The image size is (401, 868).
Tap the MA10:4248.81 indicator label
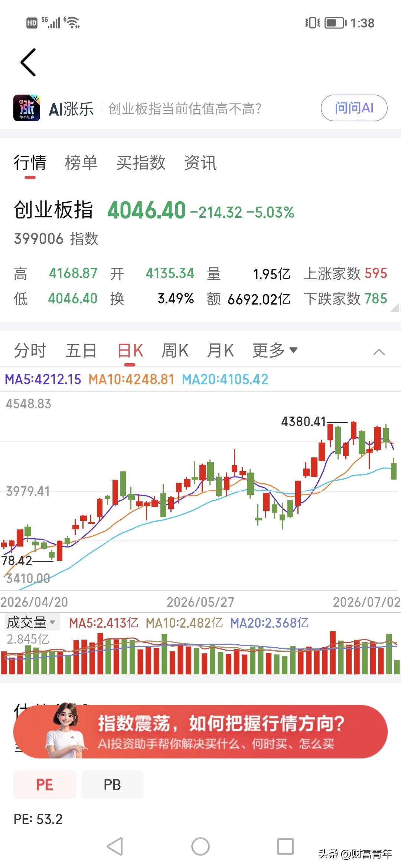(131, 379)
